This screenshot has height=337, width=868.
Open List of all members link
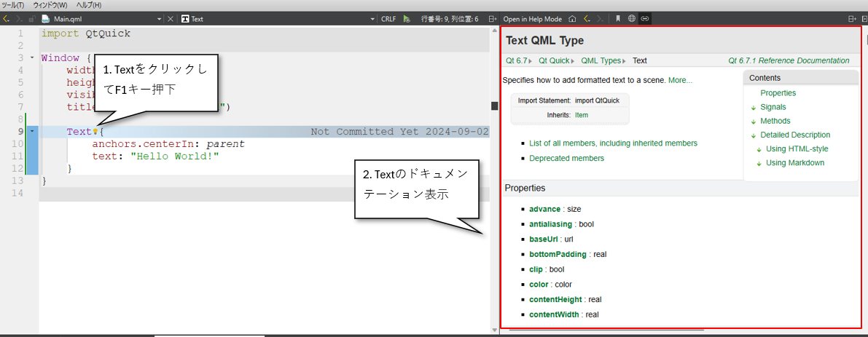click(x=613, y=143)
